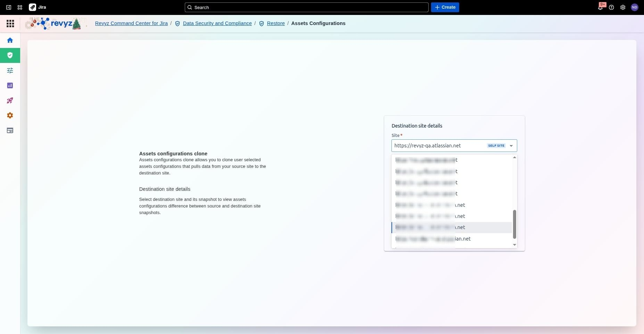Click into the Jira Search field
644x334 pixels.
(306, 7)
